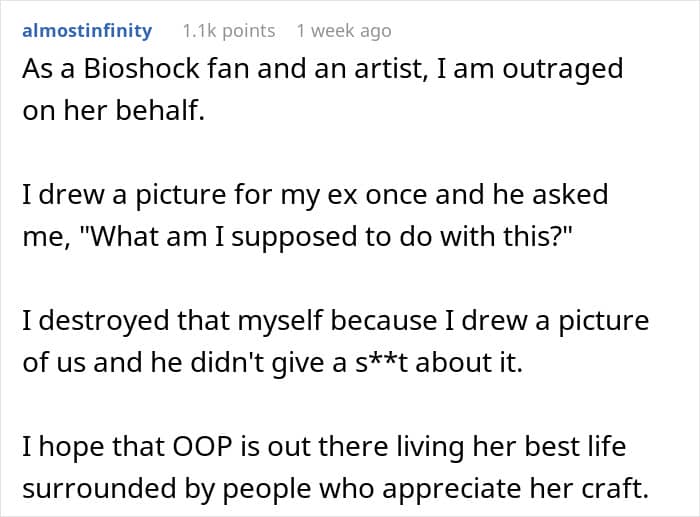The width and height of the screenshot is (700, 517).
Task: Click the '1 week ago' timestamp
Action: coord(344,31)
